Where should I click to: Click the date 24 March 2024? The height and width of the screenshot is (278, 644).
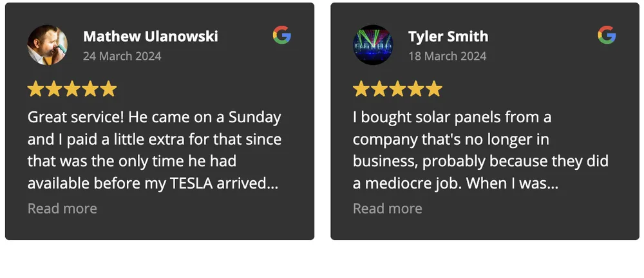point(122,56)
